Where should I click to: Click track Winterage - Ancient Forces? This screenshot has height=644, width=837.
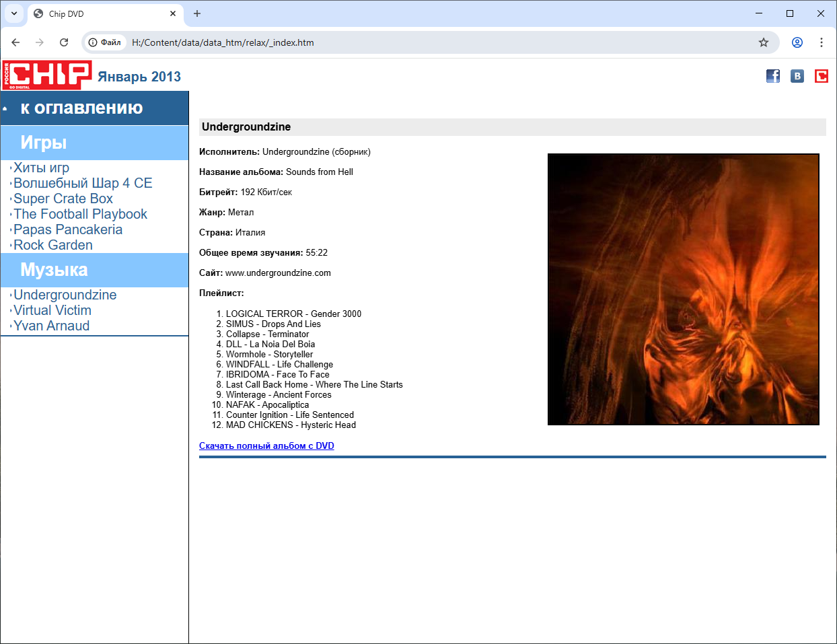tap(279, 394)
